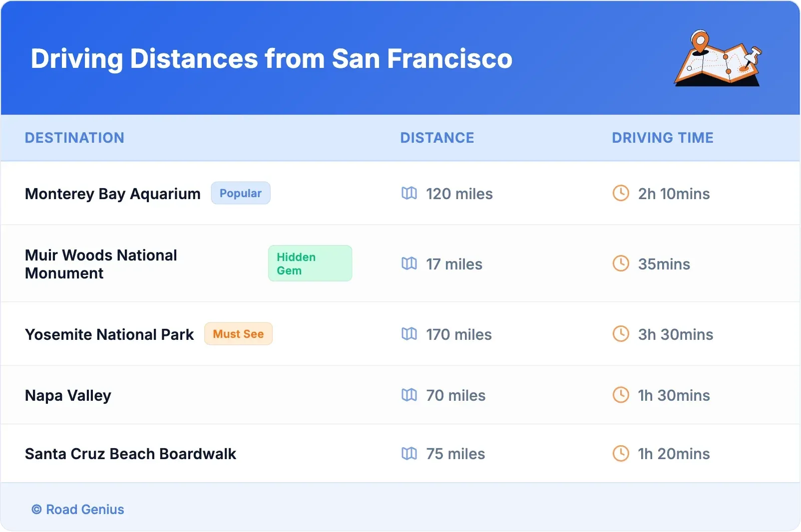
Task: Click the Hidden Gem badge
Action: 310,264
